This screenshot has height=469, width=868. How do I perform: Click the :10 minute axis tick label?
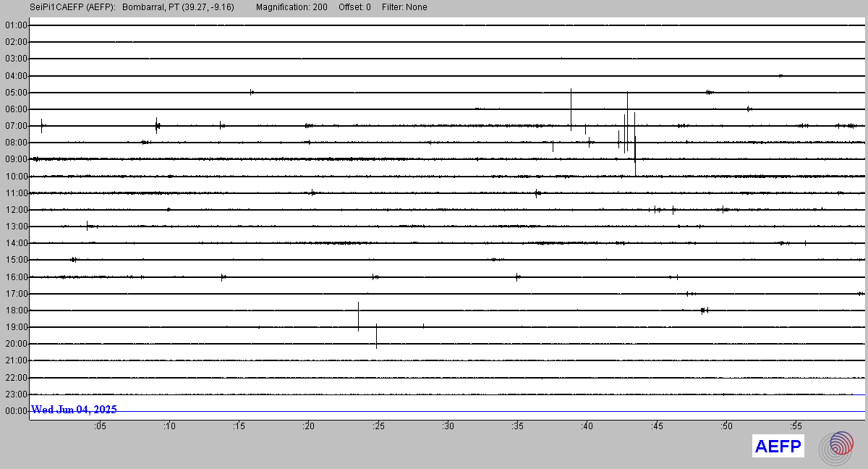pyautogui.click(x=169, y=426)
